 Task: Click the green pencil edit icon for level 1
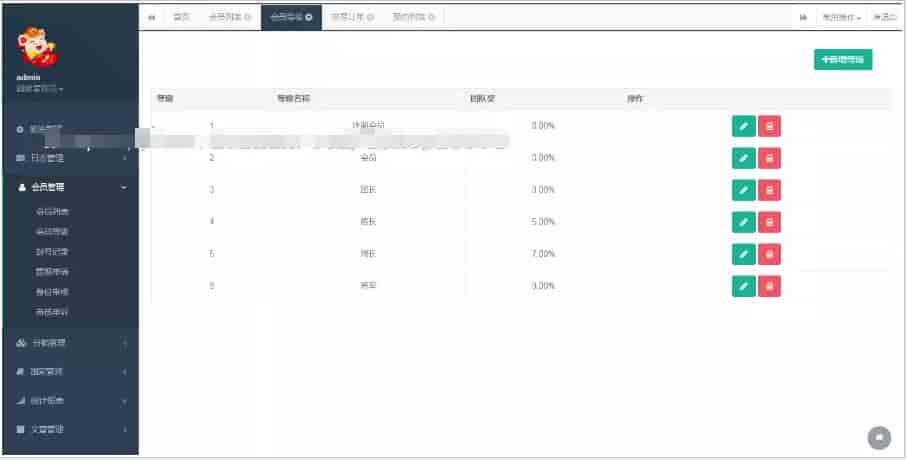click(x=743, y=126)
